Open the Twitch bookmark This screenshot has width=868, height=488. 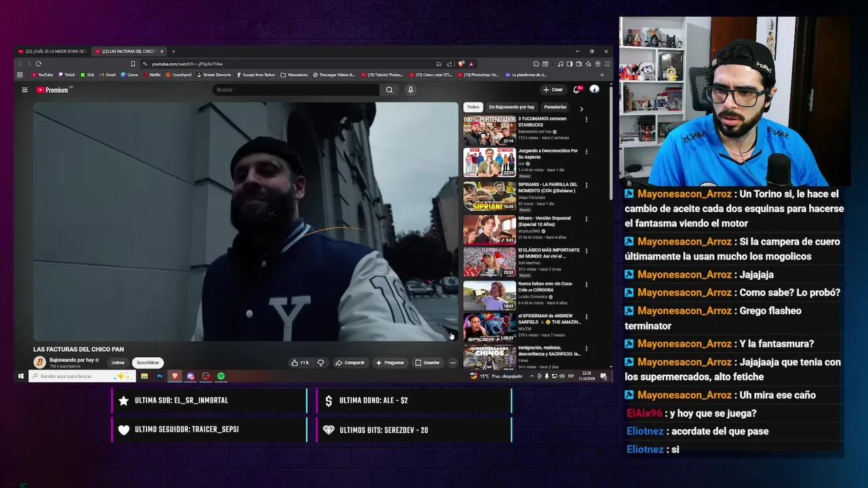coord(66,75)
